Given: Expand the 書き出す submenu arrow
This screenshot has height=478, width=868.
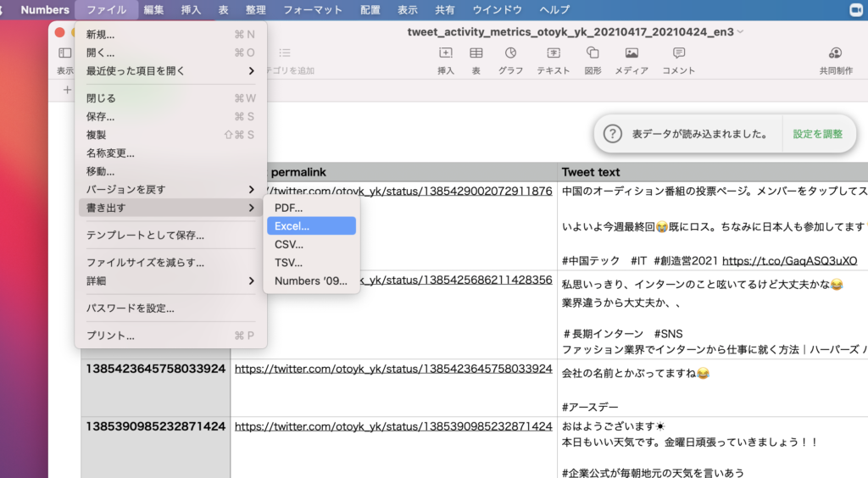Looking at the screenshot, I should point(251,208).
